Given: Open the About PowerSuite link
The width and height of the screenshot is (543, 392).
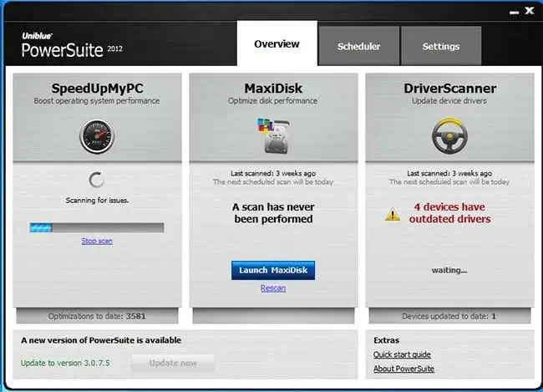Looking at the screenshot, I should tap(403, 369).
